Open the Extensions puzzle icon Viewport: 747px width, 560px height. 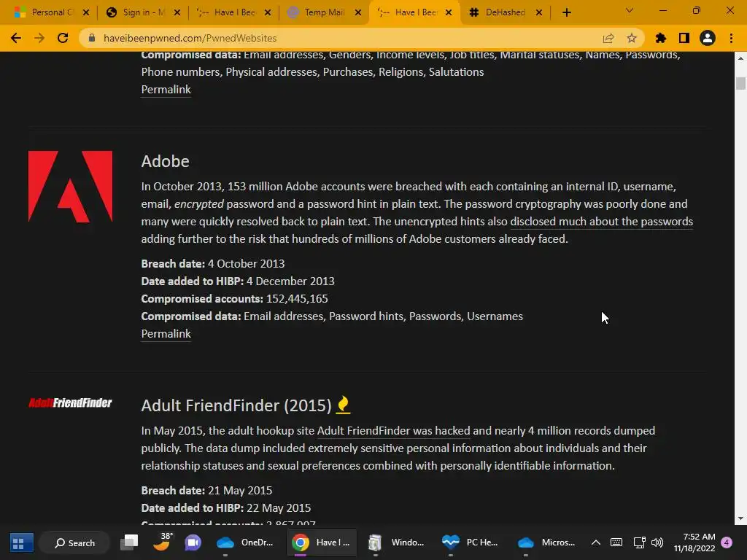coord(661,38)
